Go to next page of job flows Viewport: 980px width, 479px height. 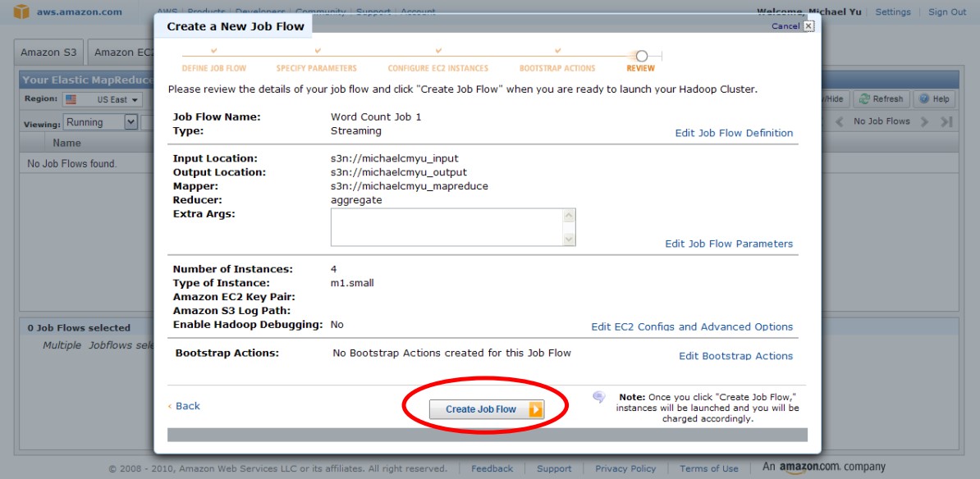coord(924,121)
